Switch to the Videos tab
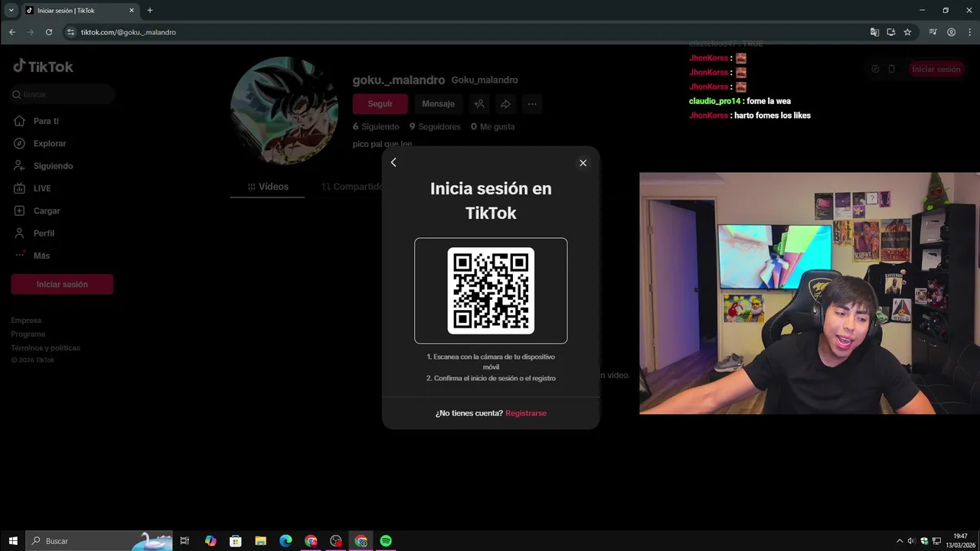980x551 pixels. pyautogui.click(x=268, y=187)
